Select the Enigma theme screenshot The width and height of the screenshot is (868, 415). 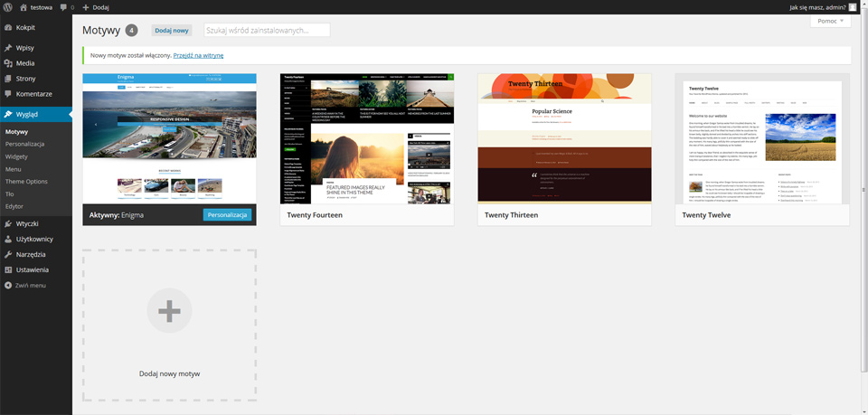[169, 138]
